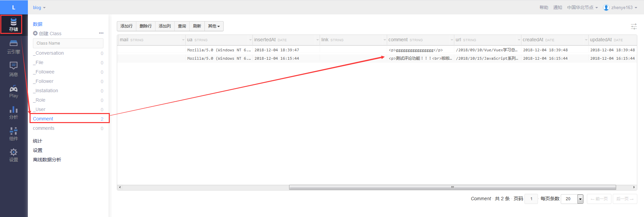Image resolution: width=644 pixels, height=217 pixels.
Task: Click the comment cell starting '<p>测试评论功能'
Action: pyautogui.click(x=420, y=58)
